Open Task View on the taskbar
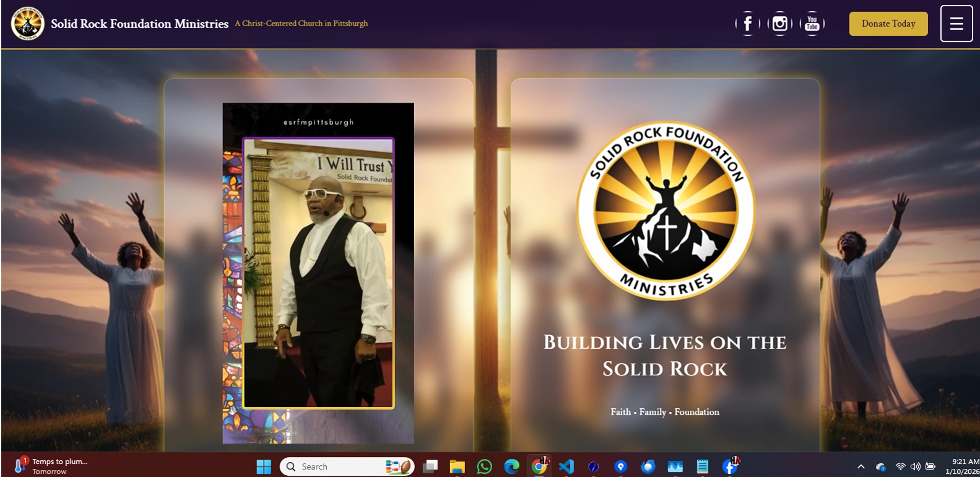Screen dimensions: 980x477 [x=430, y=466]
